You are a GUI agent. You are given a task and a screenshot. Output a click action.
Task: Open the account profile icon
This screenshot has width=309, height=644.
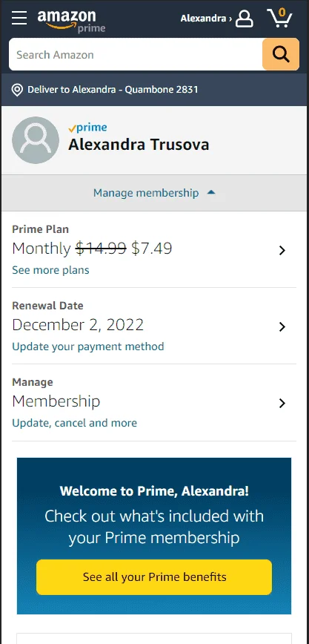tap(245, 19)
